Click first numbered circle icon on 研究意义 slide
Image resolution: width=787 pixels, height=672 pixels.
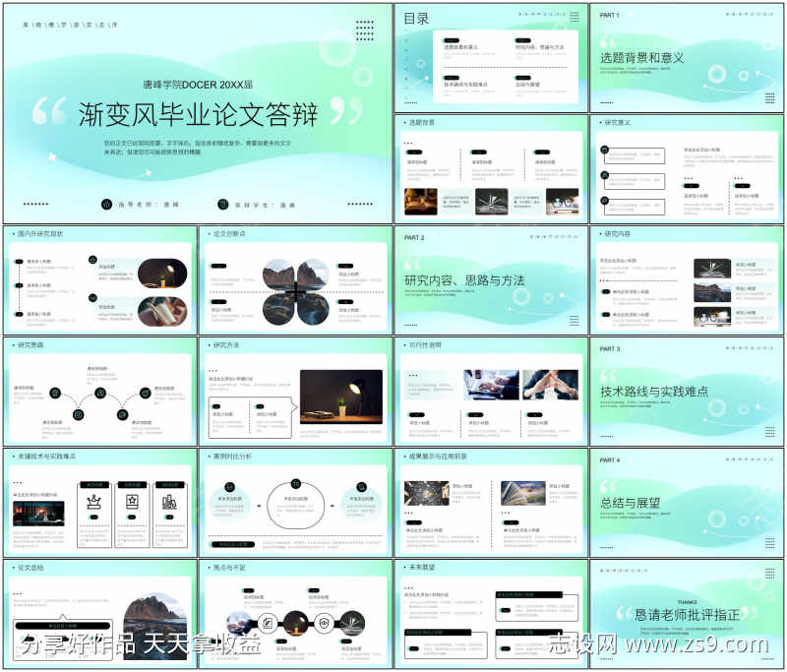[605, 150]
